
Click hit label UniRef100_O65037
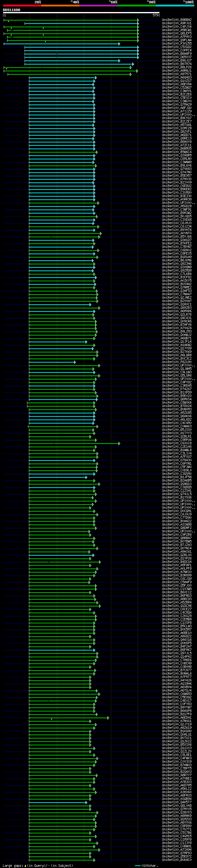point(177,57)
